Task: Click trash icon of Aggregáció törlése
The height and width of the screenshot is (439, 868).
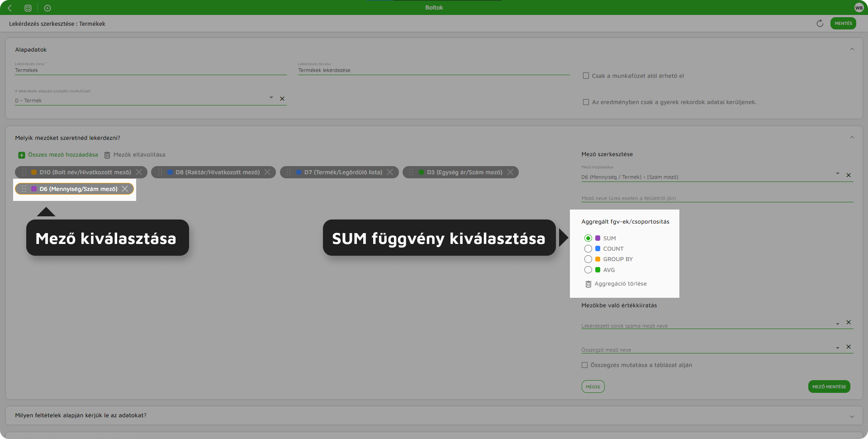Action: [x=588, y=284]
